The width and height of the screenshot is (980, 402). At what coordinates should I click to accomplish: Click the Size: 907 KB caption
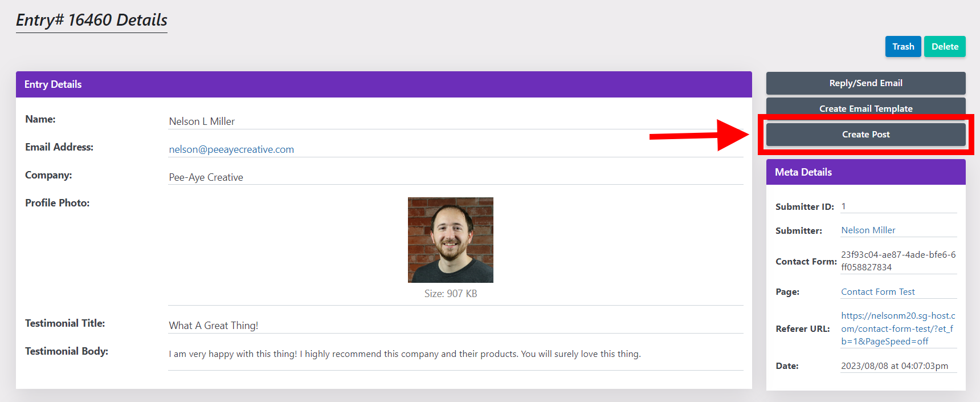pos(451,294)
